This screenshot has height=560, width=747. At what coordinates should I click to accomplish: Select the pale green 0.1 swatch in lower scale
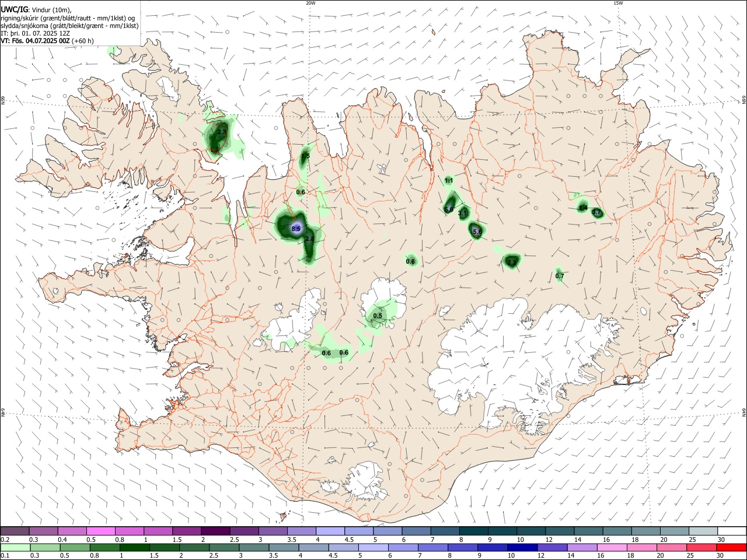pos(15,547)
